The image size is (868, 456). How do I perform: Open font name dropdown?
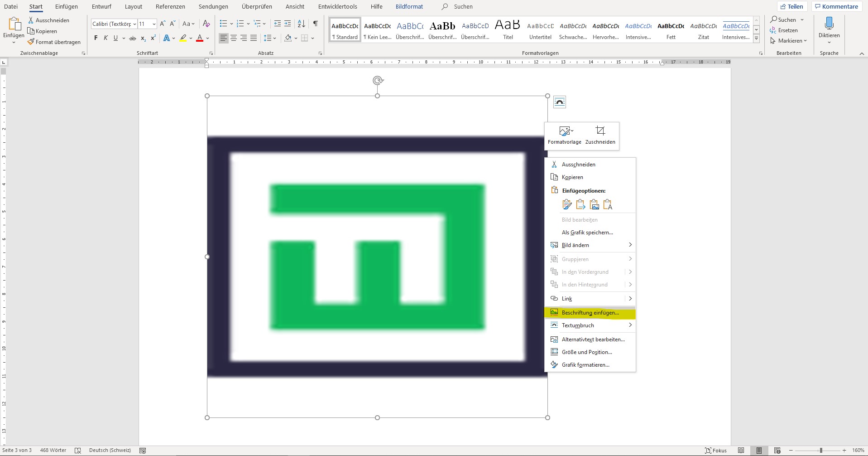[x=134, y=24]
